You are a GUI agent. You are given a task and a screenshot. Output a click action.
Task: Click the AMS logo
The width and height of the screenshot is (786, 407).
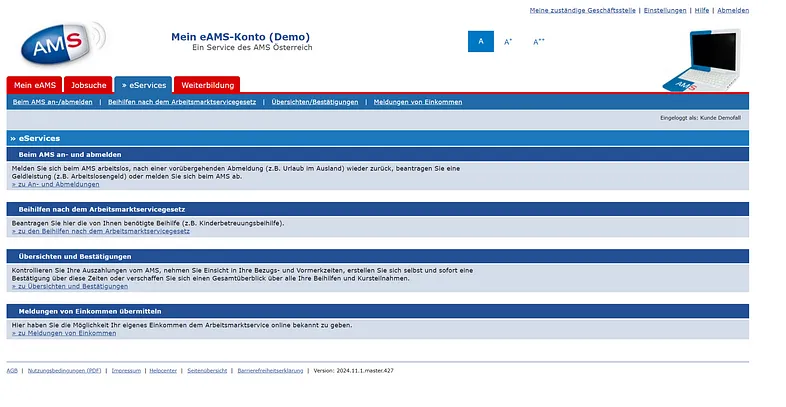(x=63, y=44)
